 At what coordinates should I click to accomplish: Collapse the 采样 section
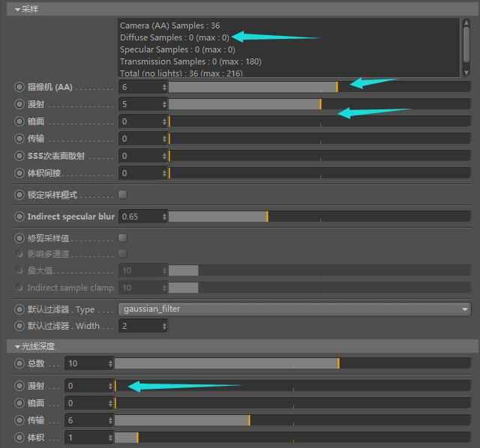click(17, 9)
